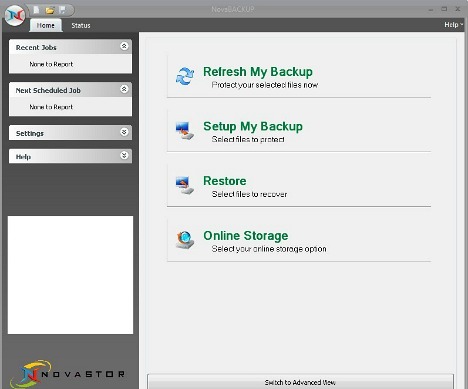This screenshot has height=389, width=468.
Task: Switch to the Home tab
Action: click(46, 25)
